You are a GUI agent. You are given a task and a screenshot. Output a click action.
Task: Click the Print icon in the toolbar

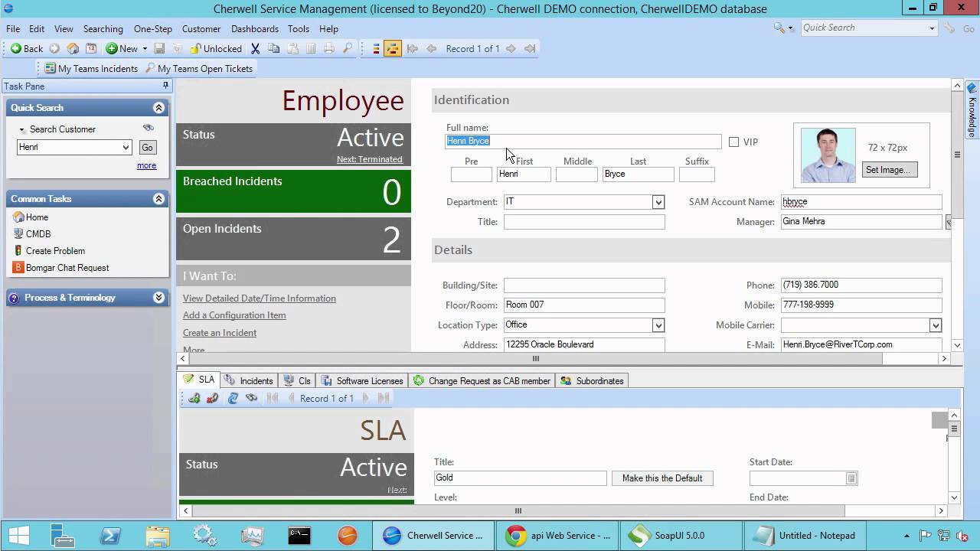329,48
